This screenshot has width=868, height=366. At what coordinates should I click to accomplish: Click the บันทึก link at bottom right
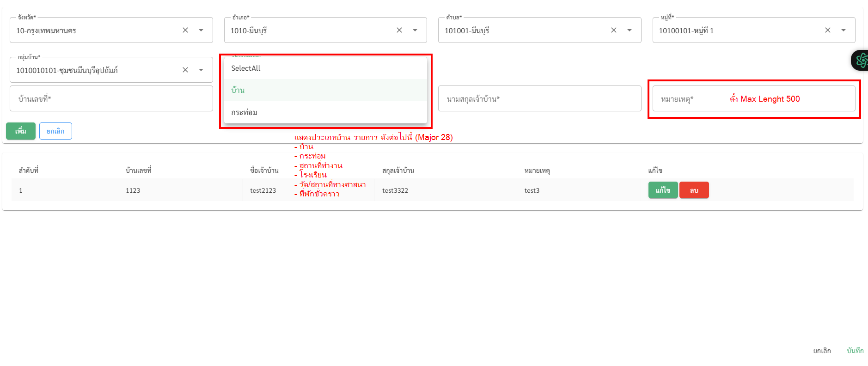coord(855,351)
